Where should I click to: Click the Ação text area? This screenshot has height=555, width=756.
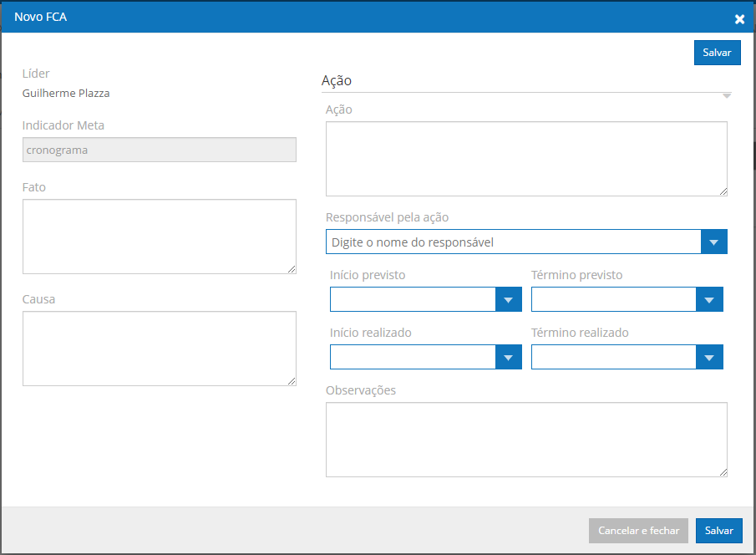[526, 159]
